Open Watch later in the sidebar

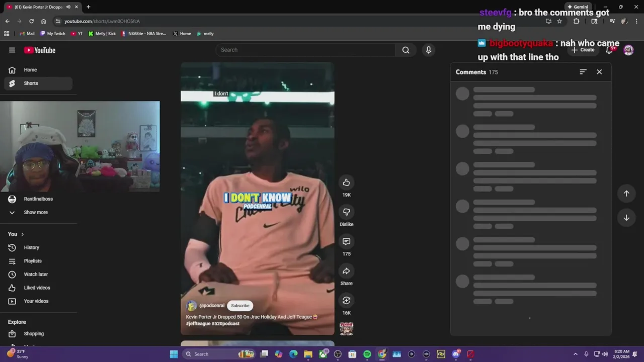pyautogui.click(x=38, y=275)
